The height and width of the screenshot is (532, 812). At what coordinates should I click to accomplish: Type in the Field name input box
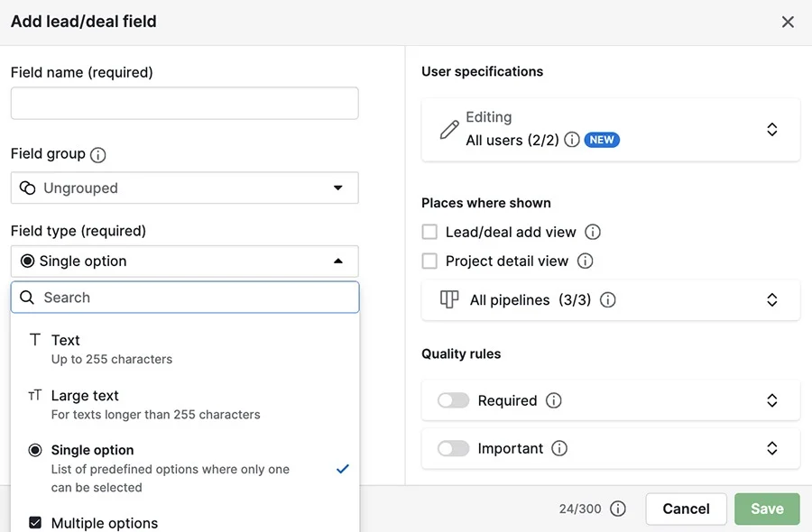(184, 103)
